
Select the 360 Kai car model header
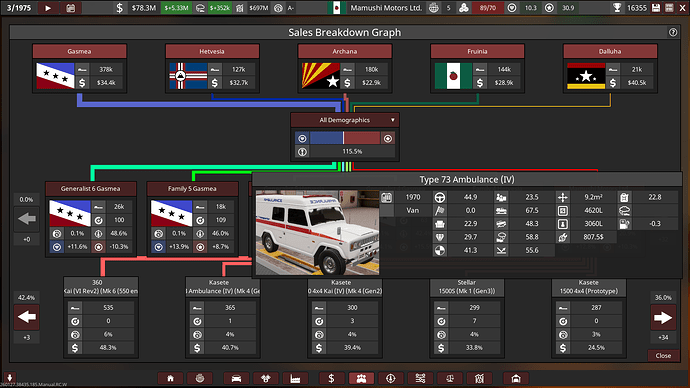click(x=101, y=287)
